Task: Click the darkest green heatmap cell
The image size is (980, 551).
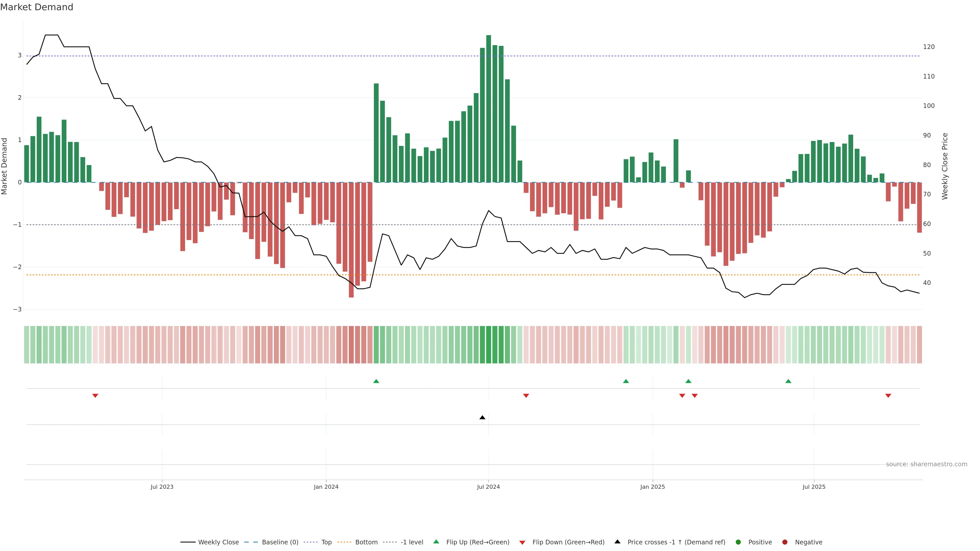Action: (x=488, y=345)
